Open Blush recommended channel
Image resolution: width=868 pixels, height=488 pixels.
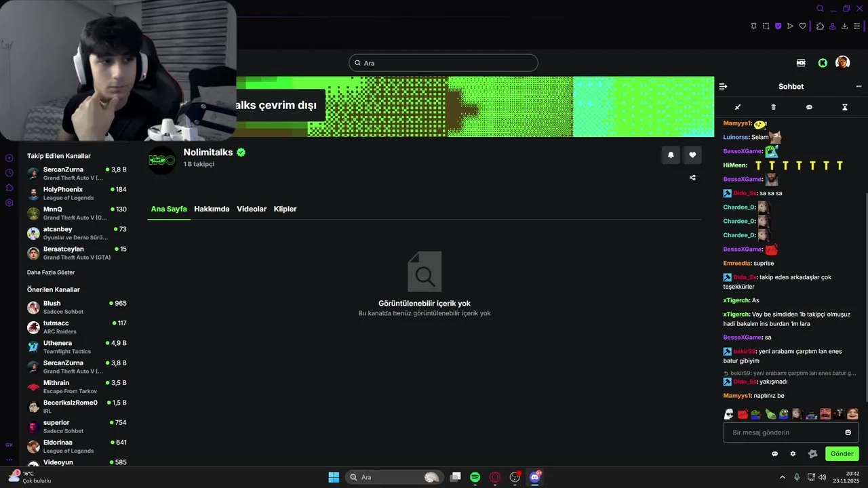click(x=77, y=307)
